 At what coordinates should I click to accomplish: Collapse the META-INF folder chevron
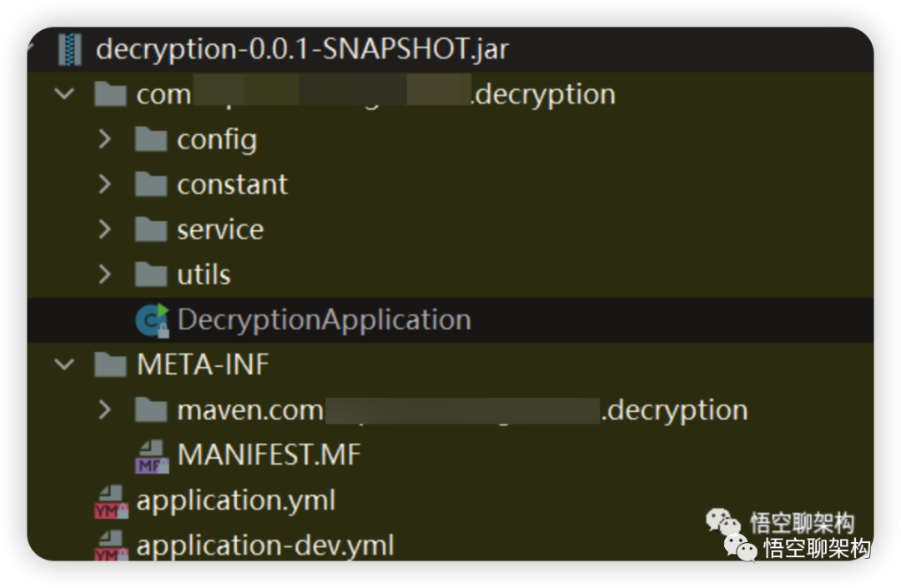coord(64,365)
